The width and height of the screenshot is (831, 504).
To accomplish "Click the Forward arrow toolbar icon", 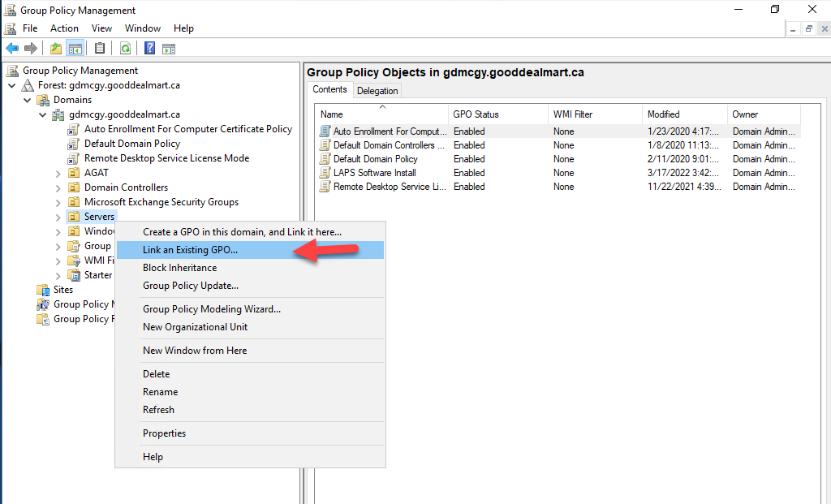I will click(30, 48).
